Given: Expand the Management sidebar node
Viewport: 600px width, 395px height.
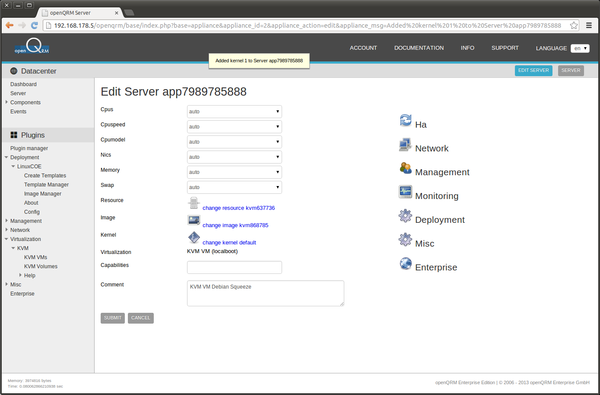Looking at the screenshot, I should click(x=7, y=220).
